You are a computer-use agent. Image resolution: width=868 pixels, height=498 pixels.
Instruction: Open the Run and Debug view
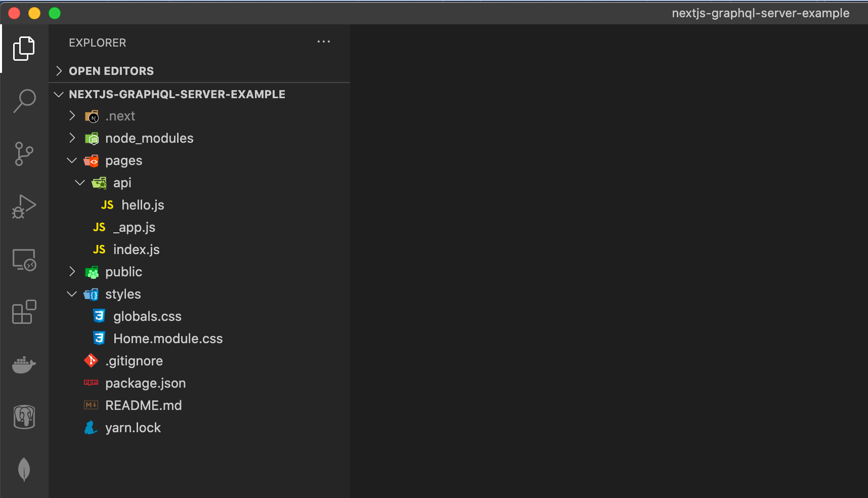(x=24, y=206)
